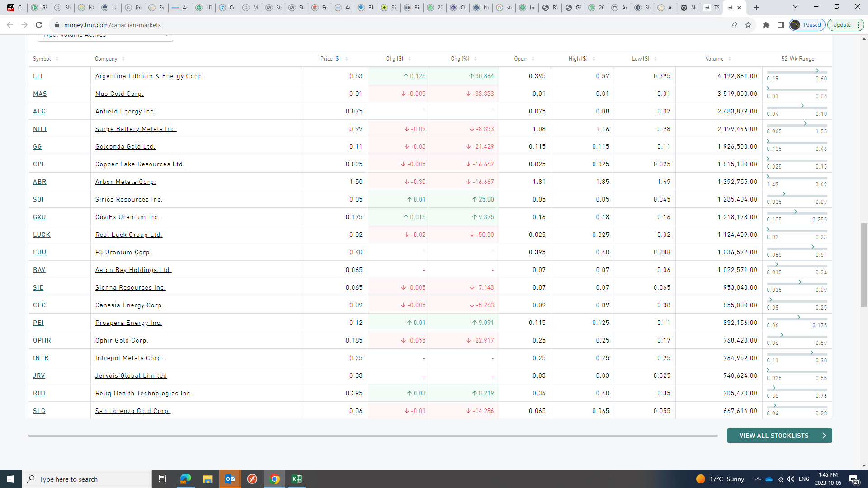Screen dimensions: 868x488
Task: Click the Windows search input field
Action: pyautogui.click(x=90, y=479)
